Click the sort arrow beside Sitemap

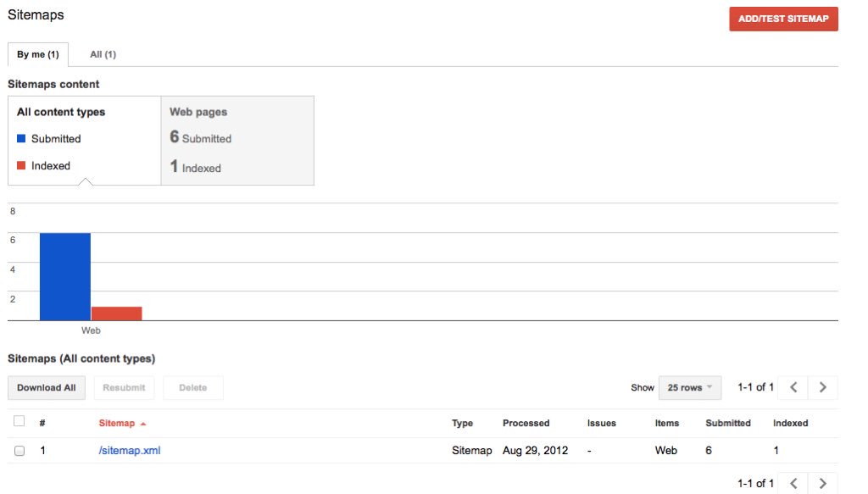point(142,424)
